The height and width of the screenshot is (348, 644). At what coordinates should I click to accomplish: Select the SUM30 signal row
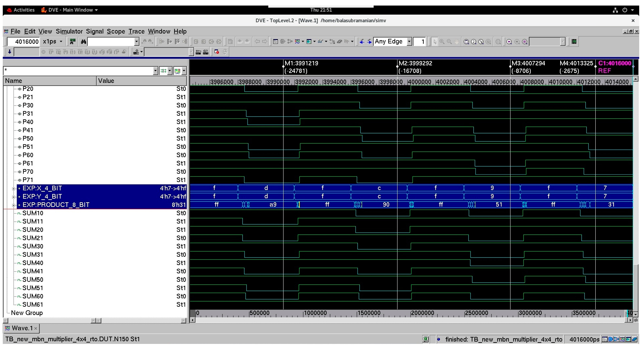pyautogui.click(x=33, y=246)
